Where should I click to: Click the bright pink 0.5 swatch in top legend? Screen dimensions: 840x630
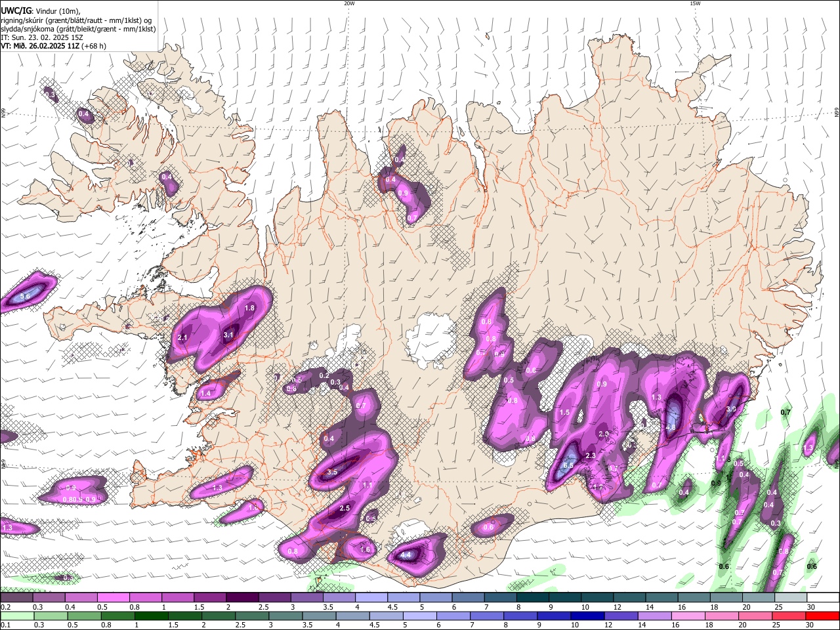point(113,598)
